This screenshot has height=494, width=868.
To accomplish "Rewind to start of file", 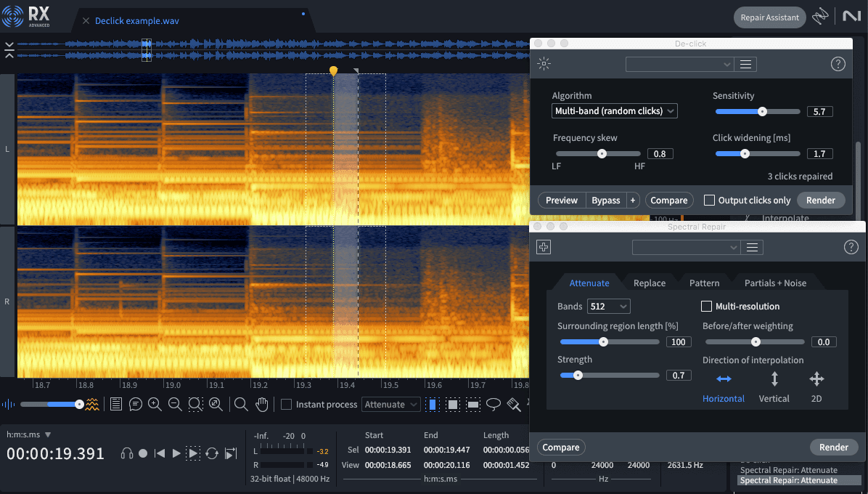I will click(x=160, y=453).
